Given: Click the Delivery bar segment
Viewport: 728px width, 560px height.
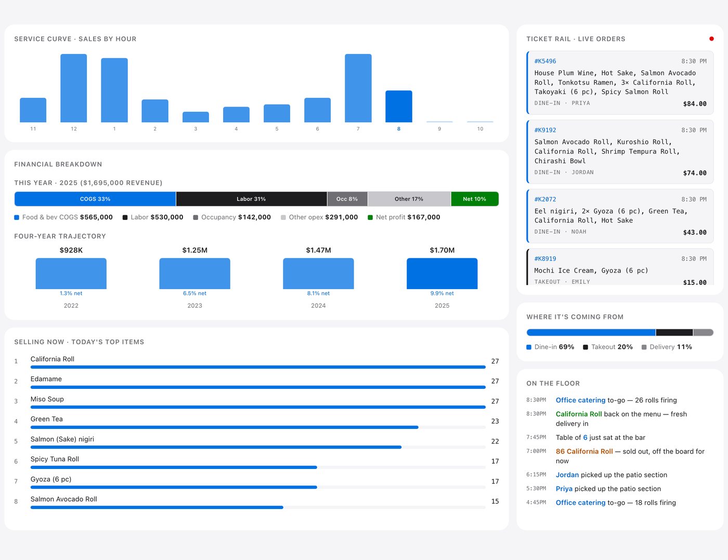Looking at the screenshot, I should (704, 333).
